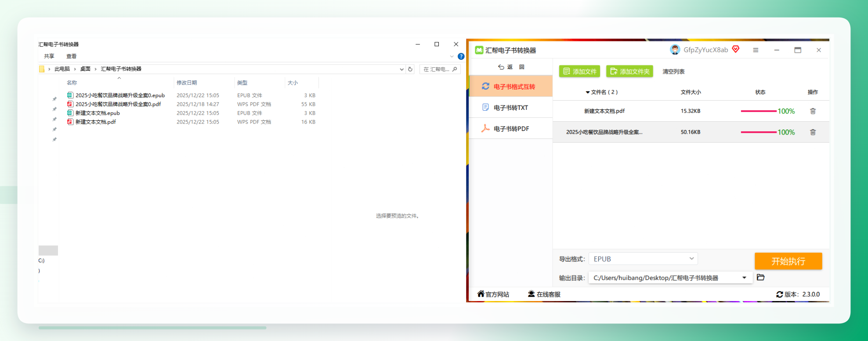This screenshot has height=341, width=868.
Task: Click the address bar folder icon
Action: tap(42, 69)
